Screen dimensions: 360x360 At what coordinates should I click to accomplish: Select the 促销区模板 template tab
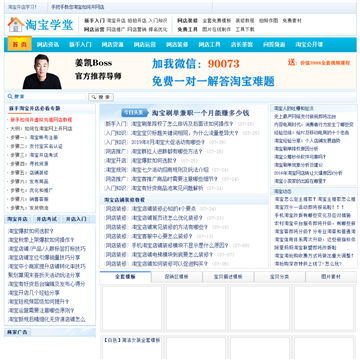[x=177, y=277]
